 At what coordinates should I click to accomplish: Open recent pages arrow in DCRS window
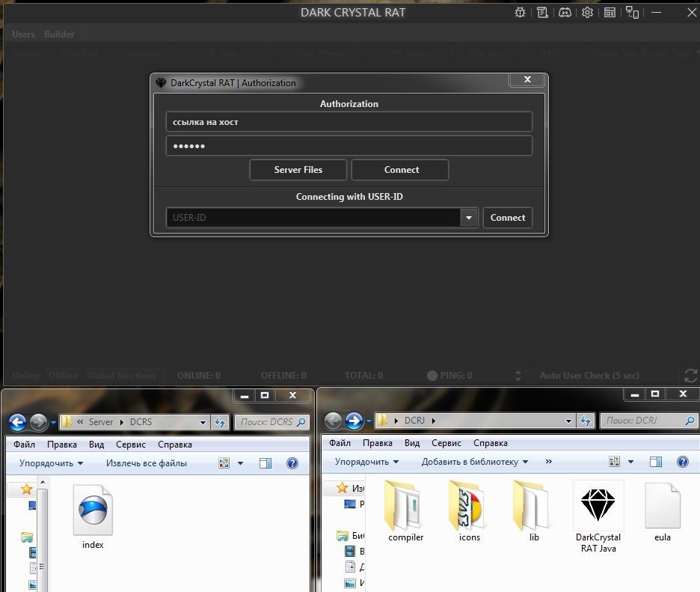(x=53, y=422)
